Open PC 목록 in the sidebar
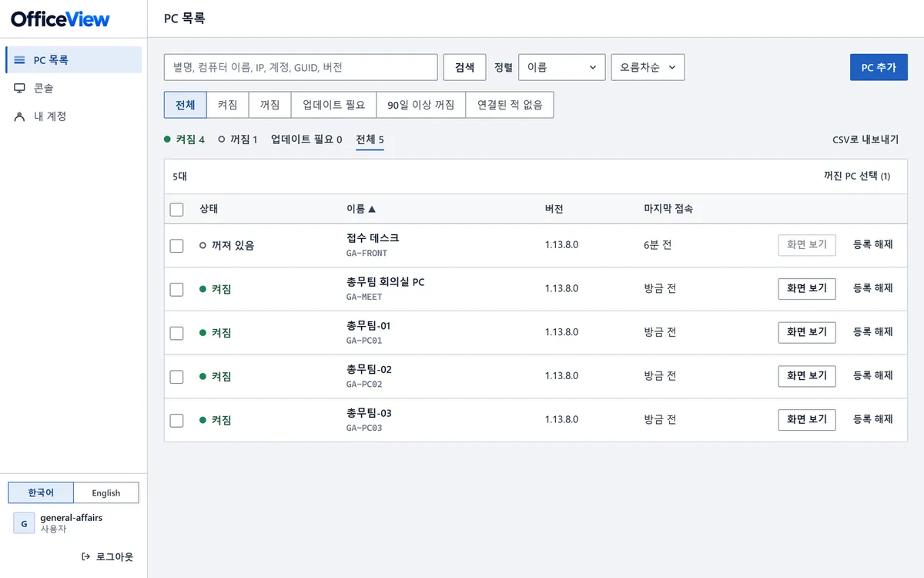Viewport: 924px width, 578px height. point(74,60)
